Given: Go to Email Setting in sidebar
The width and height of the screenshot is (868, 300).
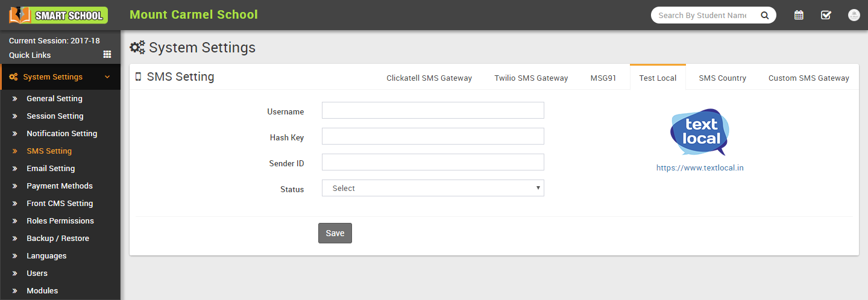Looking at the screenshot, I should coord(51,169).
